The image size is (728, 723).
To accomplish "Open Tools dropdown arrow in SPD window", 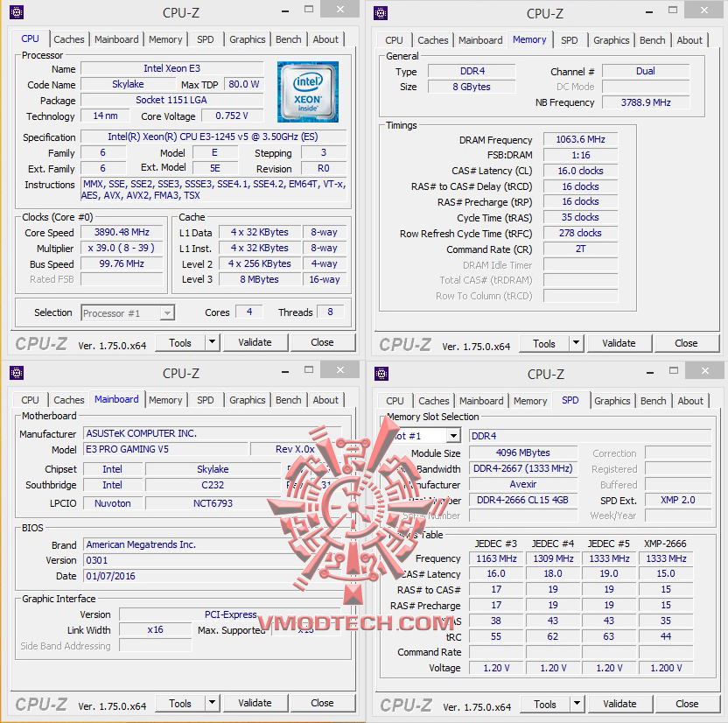I will coord(577,704).
